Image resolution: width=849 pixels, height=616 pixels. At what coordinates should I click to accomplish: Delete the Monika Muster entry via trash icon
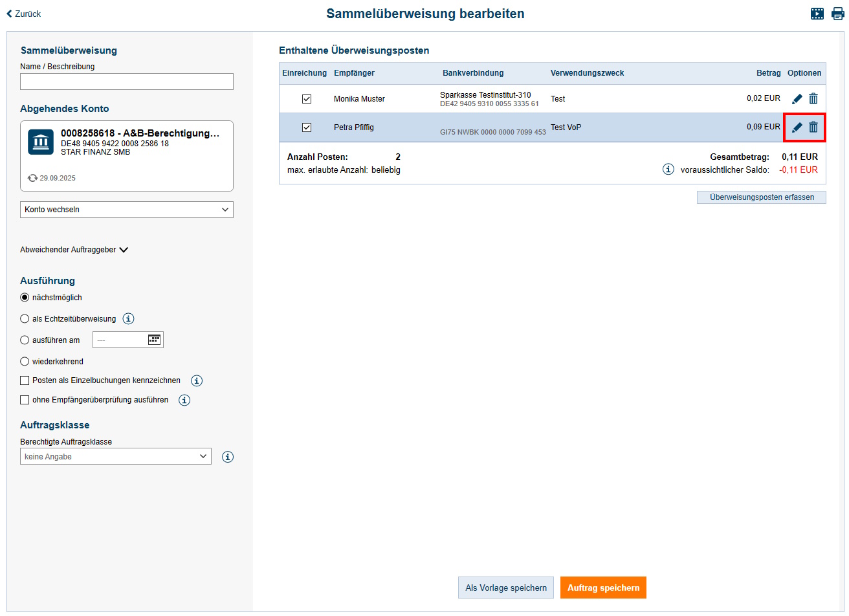(813, 98)
